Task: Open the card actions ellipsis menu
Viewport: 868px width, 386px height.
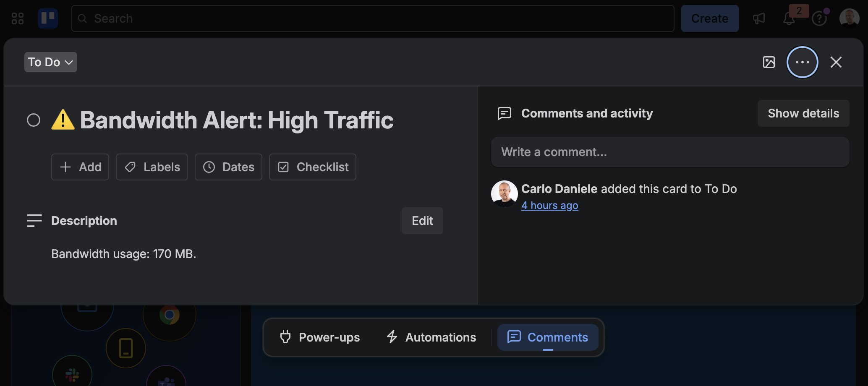Action: tap(802, 62)
